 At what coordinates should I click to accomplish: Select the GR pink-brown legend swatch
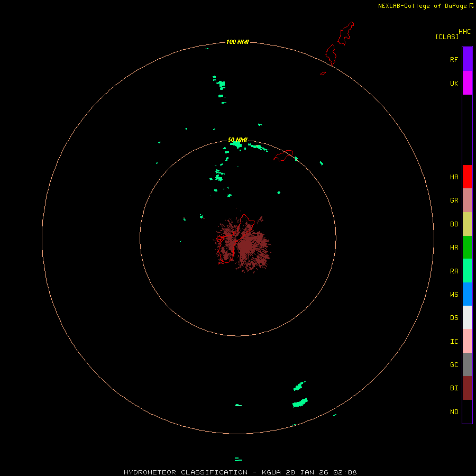467,200
